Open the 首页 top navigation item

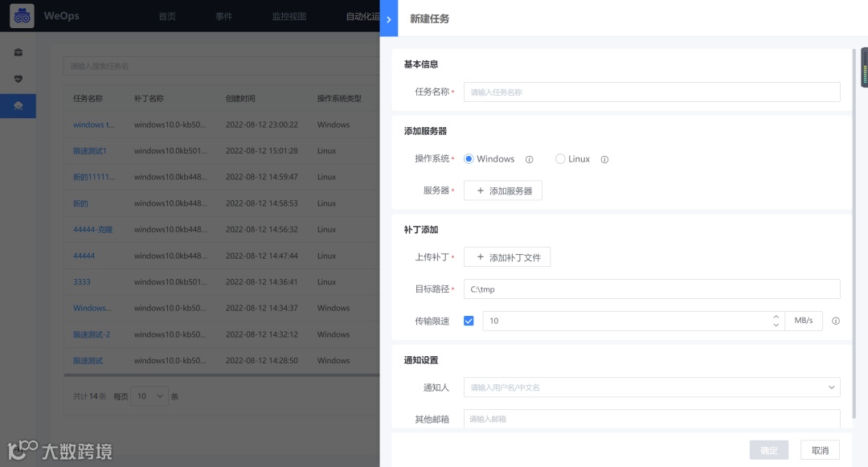(x=167, y=17)
